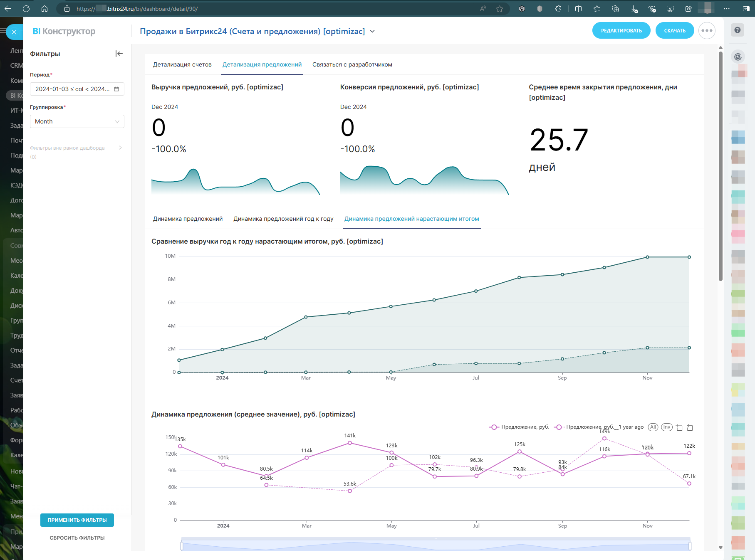The width and height of the screenshot is (755, 560).
Task: Select 'All' legend series button
Action: click(653, 427)
